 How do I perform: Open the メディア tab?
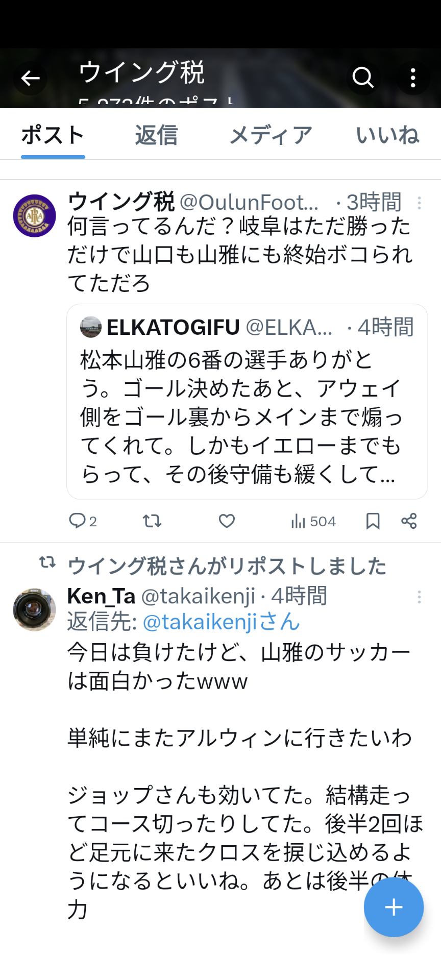pos(271,136)
